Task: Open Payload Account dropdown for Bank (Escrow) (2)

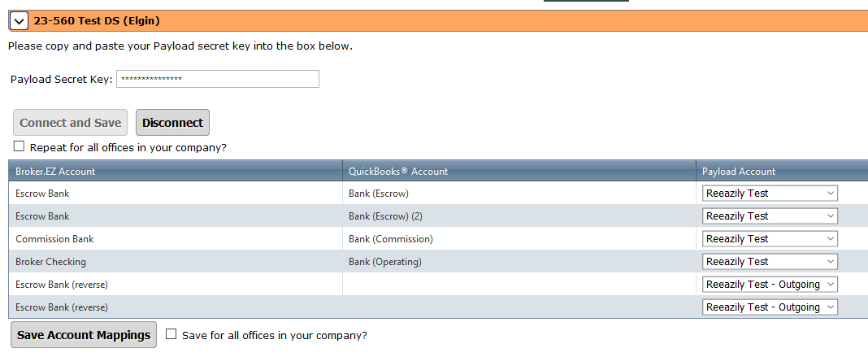Action: 770,216
